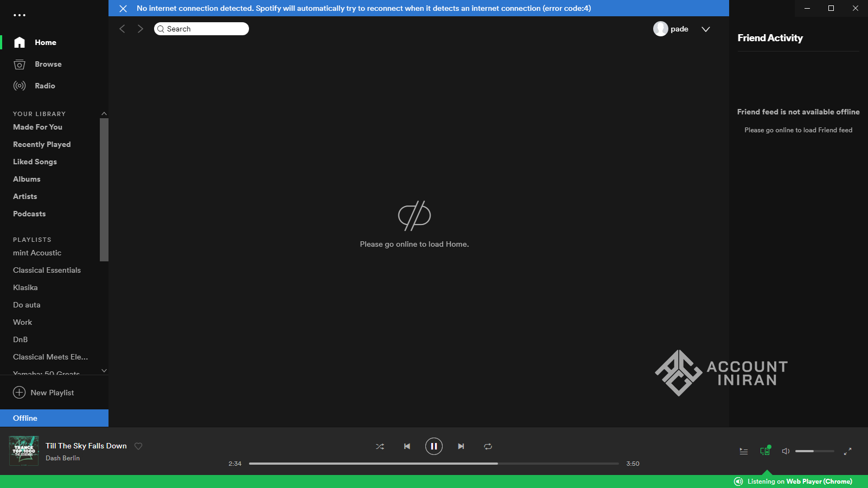Toggle shuffle playback
Screen dimensions: 868x488
(380, 446)
